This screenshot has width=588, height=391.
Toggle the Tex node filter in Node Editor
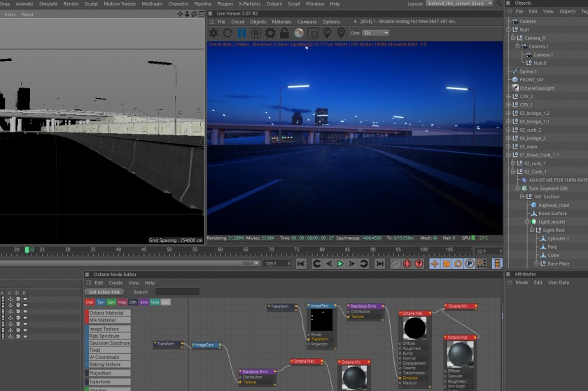(100, 302)
